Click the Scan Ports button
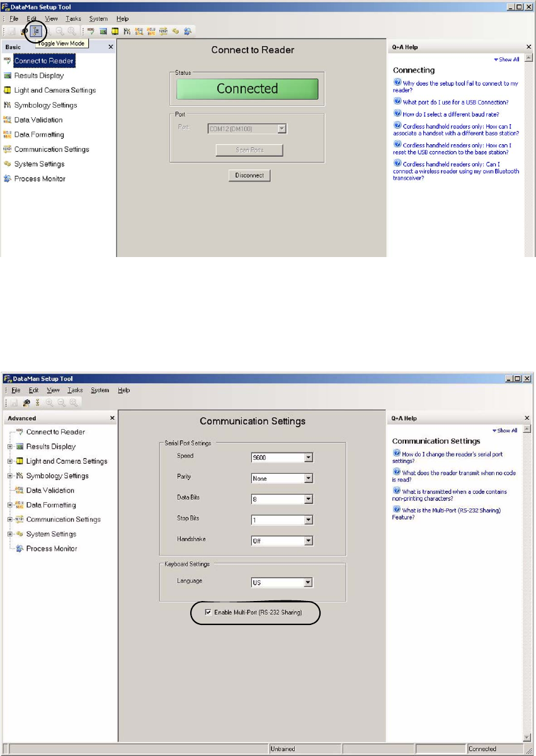536x756 pixels. pyautogui.click(x=249, y=150)
